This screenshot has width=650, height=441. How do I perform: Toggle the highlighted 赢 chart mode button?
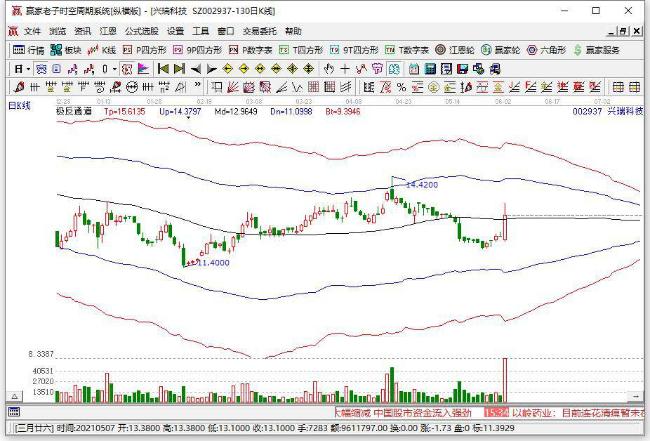41,69
